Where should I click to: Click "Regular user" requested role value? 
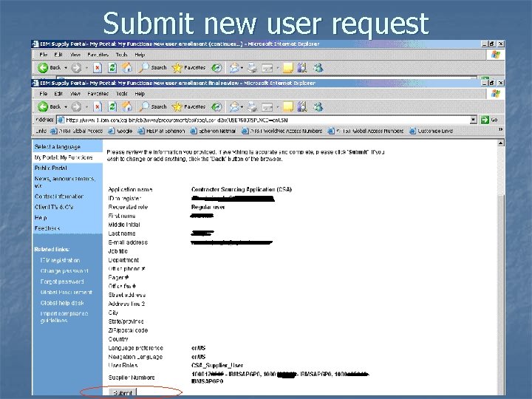[x=208, y=207]
